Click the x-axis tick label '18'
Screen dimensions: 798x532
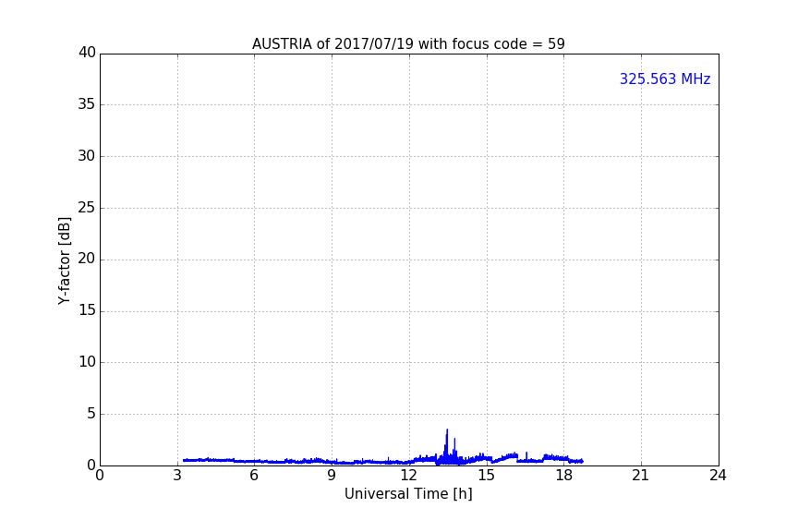click(x=563, y=476)
